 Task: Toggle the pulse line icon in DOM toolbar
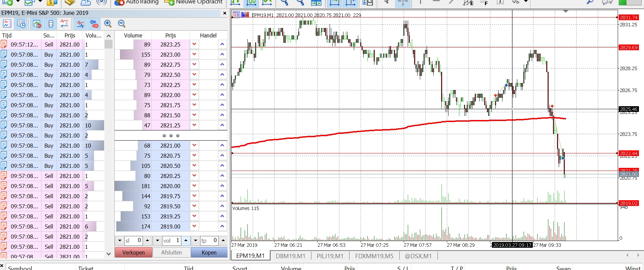tap(81, 24)
